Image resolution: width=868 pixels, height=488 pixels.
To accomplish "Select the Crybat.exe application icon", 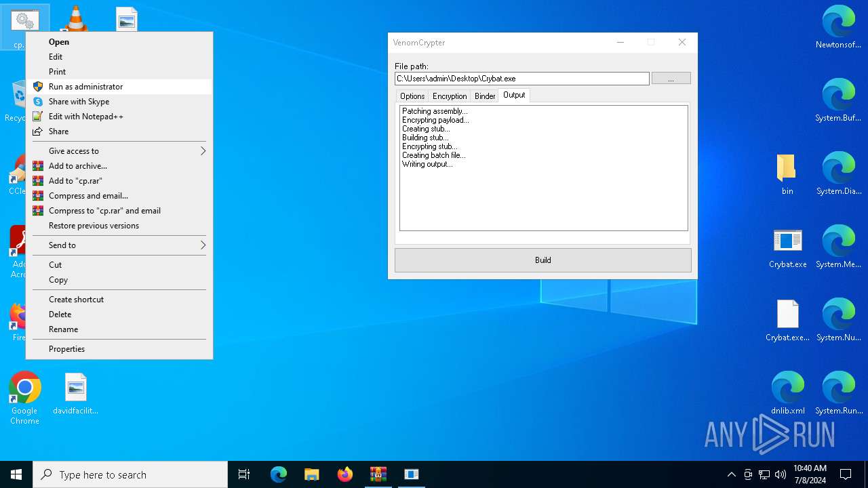I will [787, 248].
